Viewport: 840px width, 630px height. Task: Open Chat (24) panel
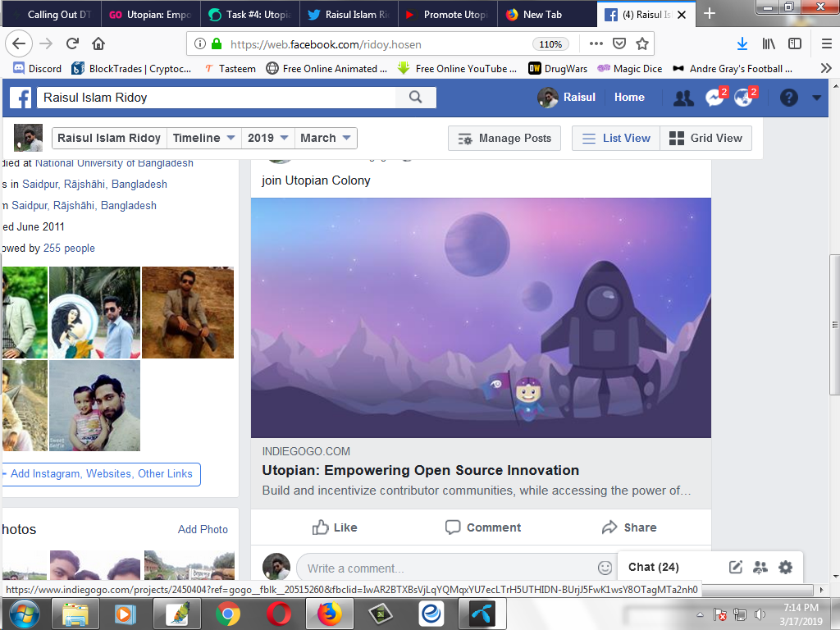(653, 568)
